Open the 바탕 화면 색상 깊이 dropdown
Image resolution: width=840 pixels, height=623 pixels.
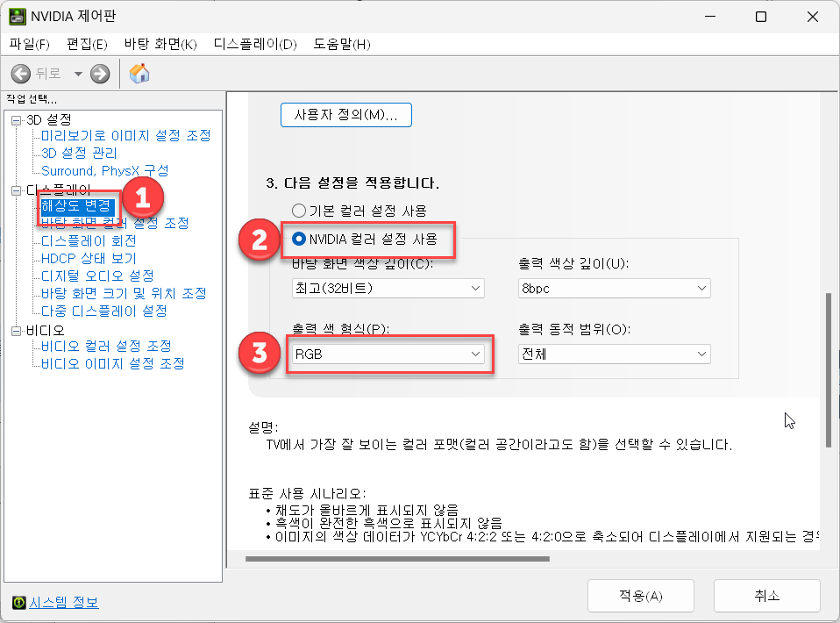click(x=388, y=289)
